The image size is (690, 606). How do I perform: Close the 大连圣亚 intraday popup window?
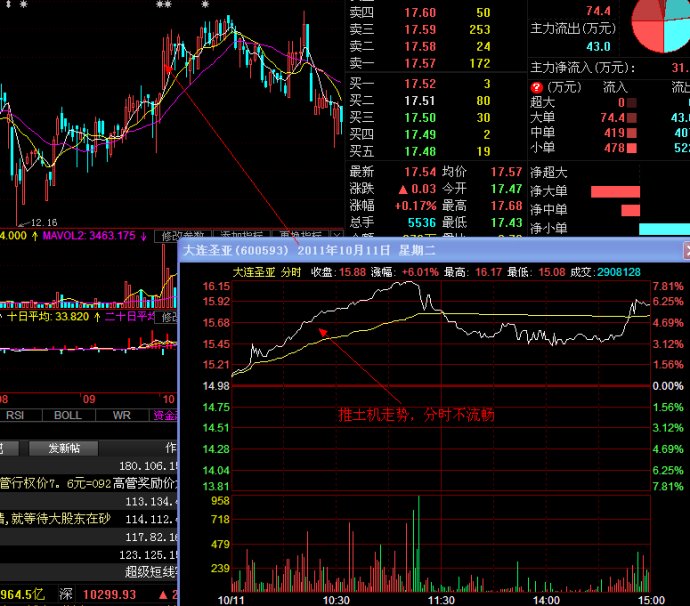tap(686, 250)
